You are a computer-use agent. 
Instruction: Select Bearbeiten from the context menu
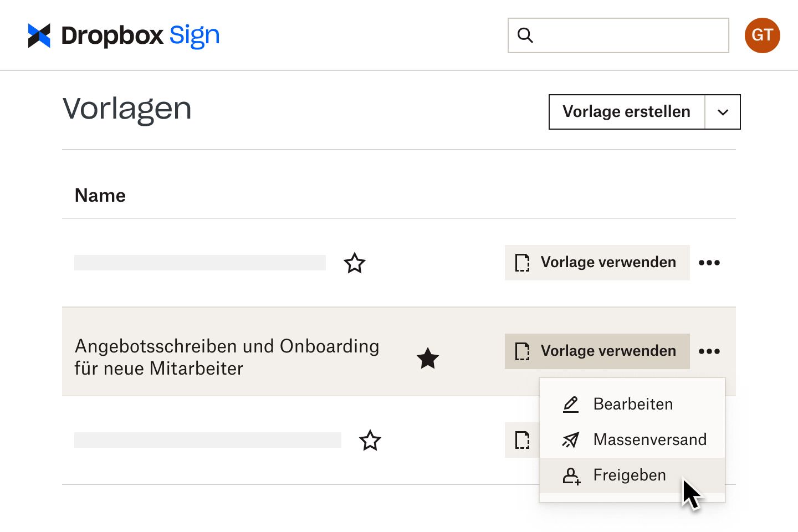coord(632,405)
